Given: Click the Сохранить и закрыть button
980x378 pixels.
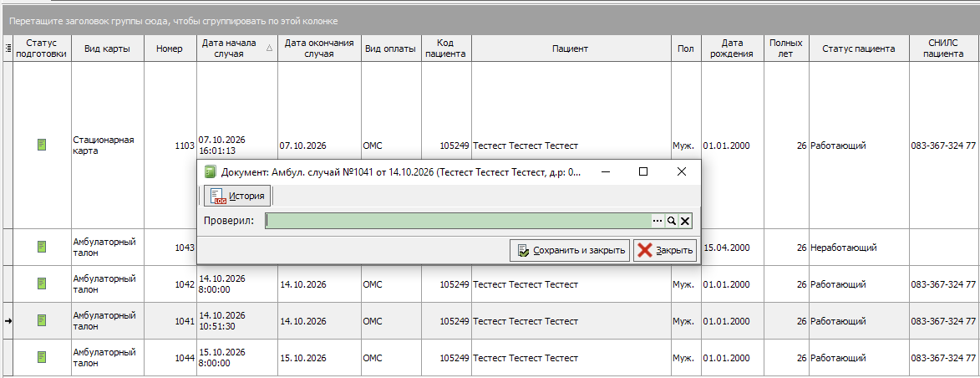Looking at the screenshot, I should (x=570, y=251).
